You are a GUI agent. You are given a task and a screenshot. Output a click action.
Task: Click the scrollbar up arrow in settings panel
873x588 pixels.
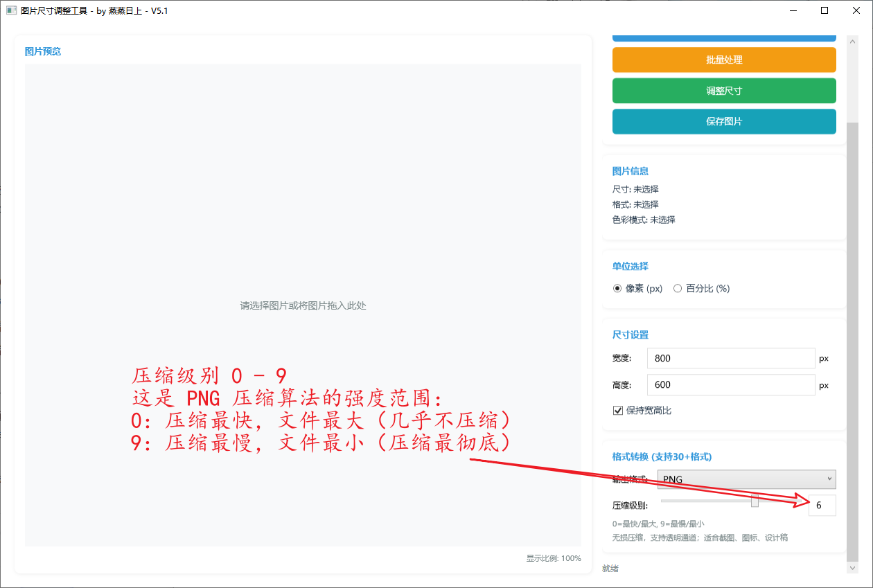852,40
